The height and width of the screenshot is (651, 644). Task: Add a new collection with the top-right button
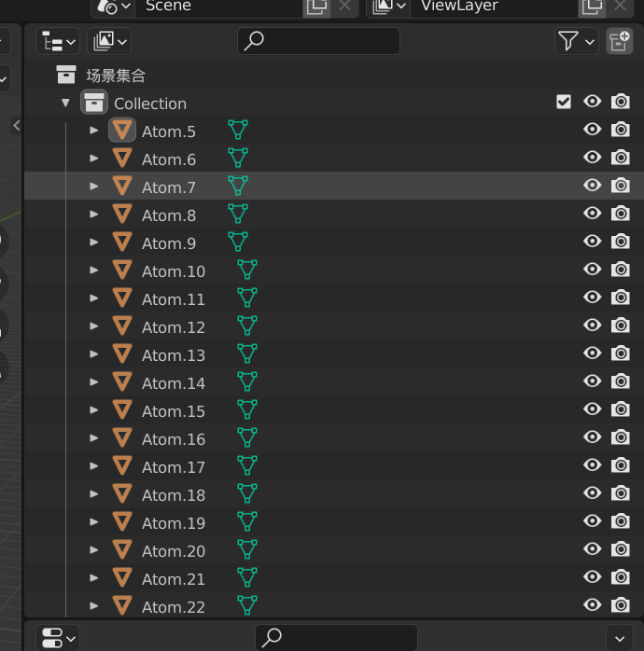(620, 41)
